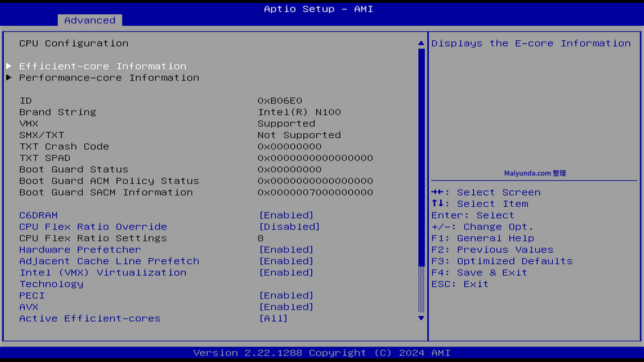The width and height of the screenshot is (644, 362).
Task: Click the F3: Optimized Defaults hint
Action: [x=502, y=261]
